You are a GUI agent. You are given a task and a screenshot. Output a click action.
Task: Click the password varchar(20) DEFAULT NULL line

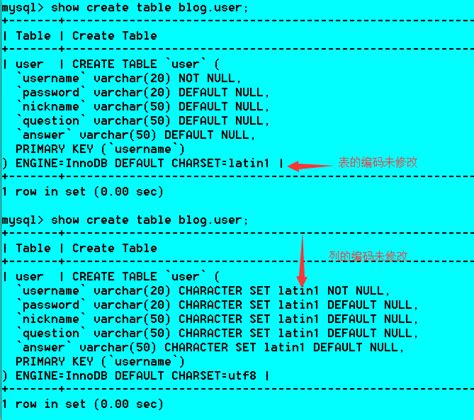click(144, 92)
